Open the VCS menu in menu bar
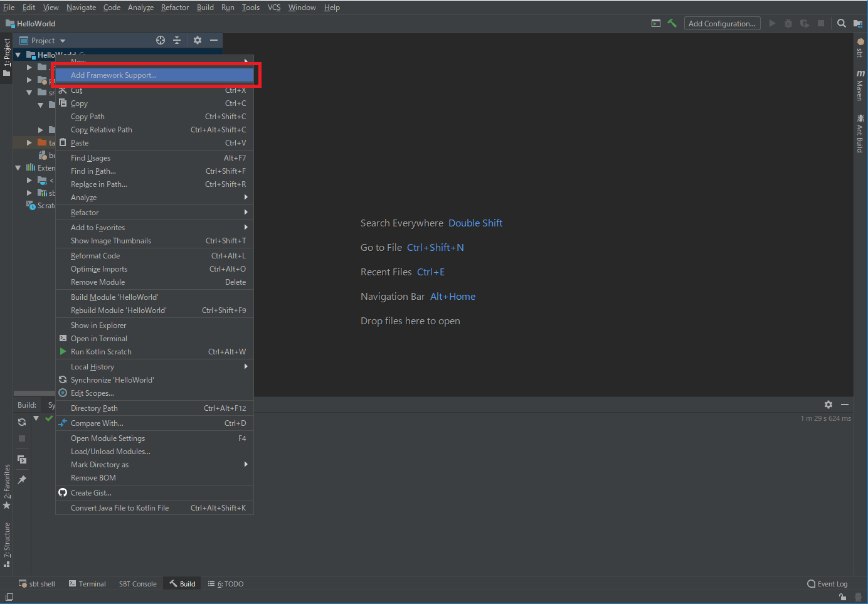The width and height of the screenshot is (868, 604). pyautogui.click(x=274, y=8)
